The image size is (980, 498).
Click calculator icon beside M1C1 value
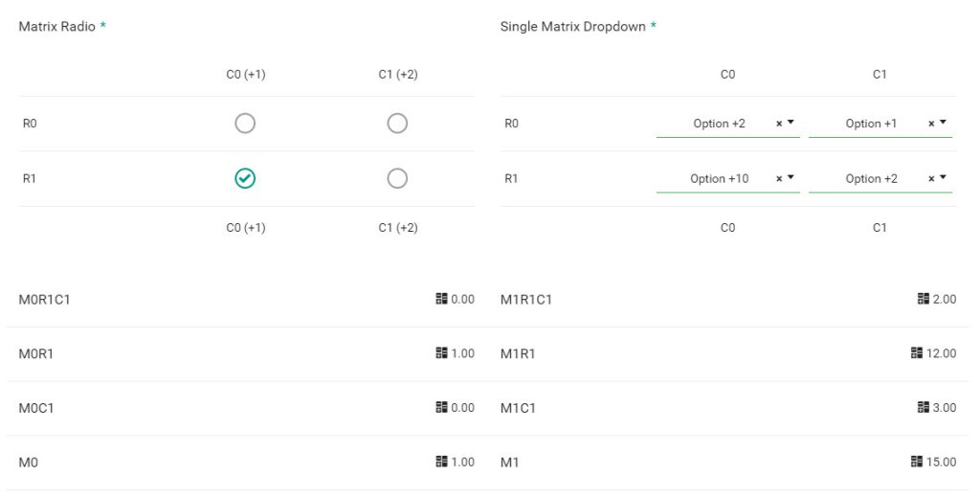(x=924, y=407)
